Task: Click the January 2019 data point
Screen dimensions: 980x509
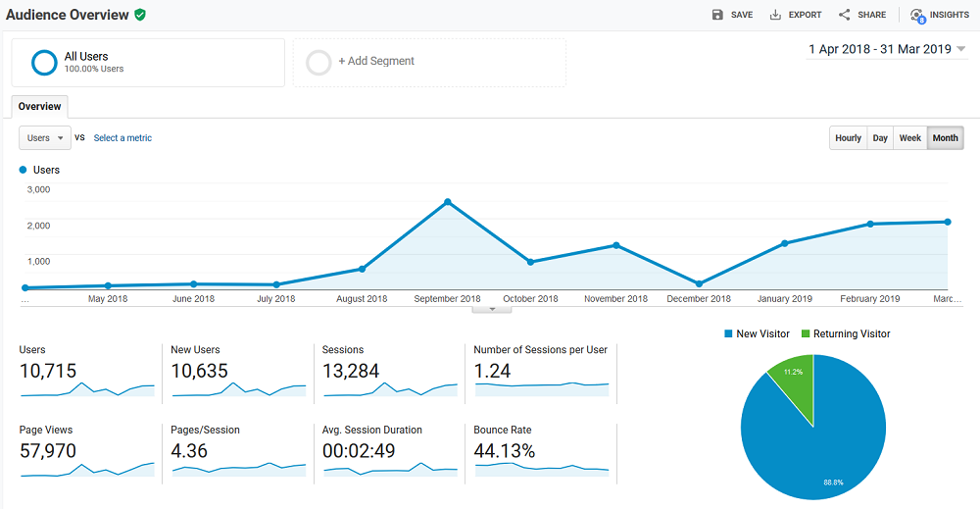Action: tap(785, 243)
